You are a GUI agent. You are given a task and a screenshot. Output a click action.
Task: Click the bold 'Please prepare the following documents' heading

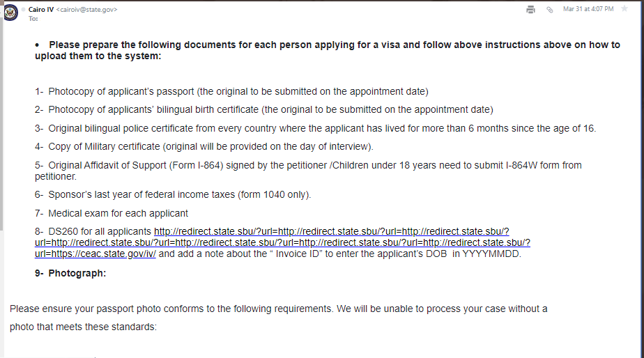[x=328, y=50]
